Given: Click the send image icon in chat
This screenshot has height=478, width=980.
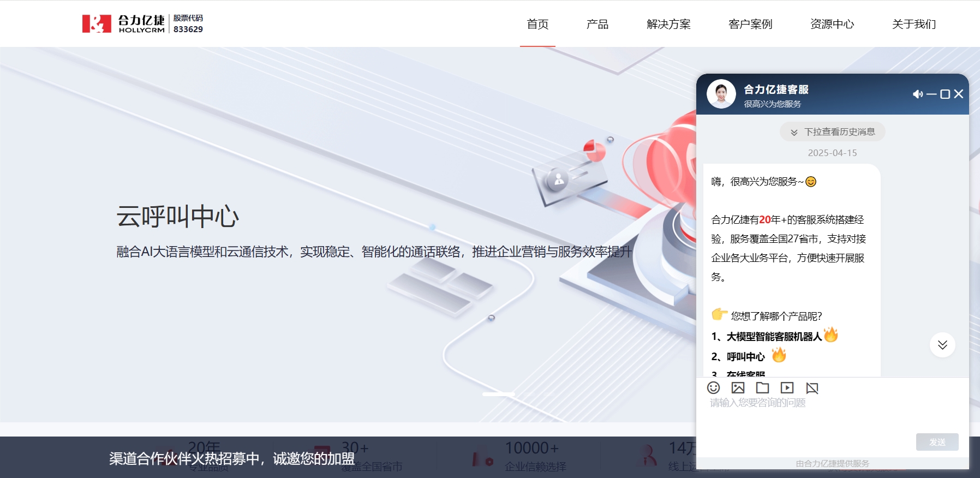Looking at the screenshot, I should [x=738, y=387].
